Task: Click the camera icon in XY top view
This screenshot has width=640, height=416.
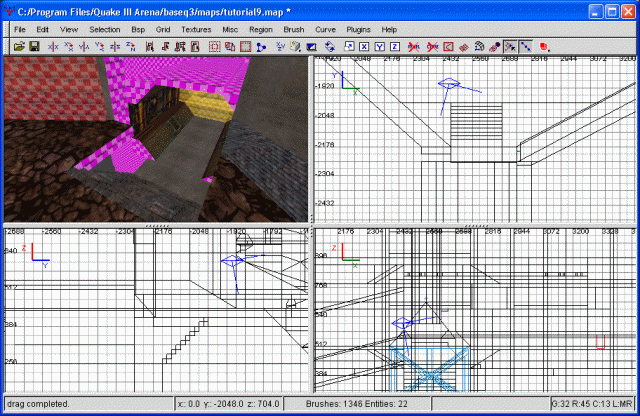Action: click(x=449, y=83)
